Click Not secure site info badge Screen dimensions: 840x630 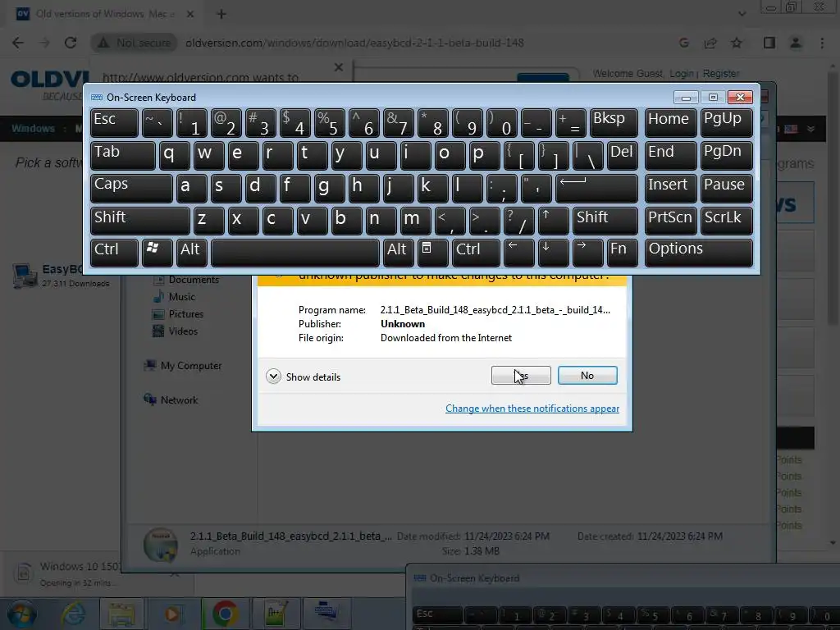coord(135,43)
